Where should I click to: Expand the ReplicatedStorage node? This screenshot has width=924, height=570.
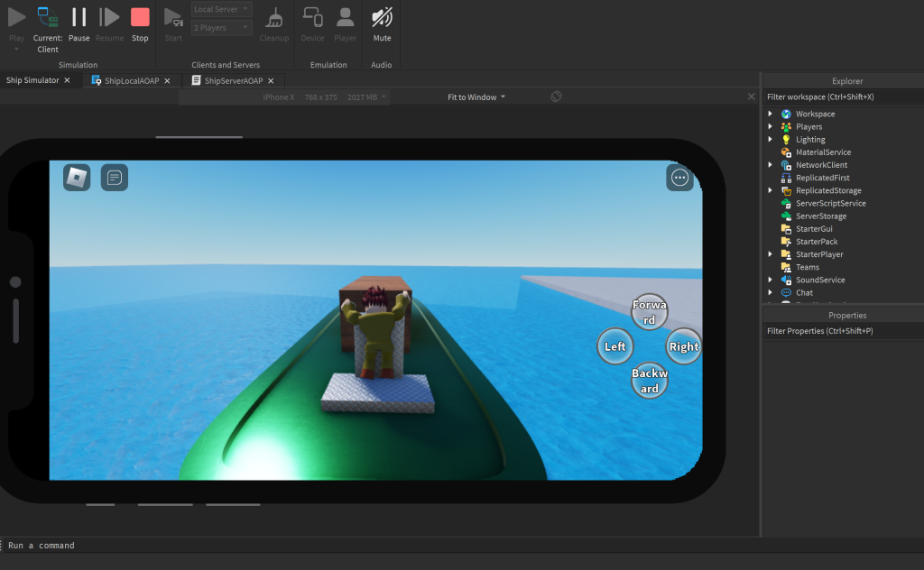[x=770, y=190]
